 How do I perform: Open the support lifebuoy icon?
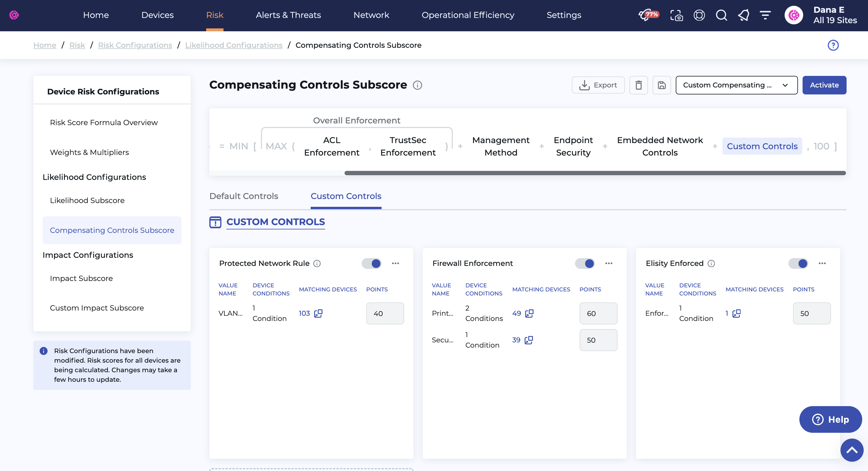(x=699, y=15)
